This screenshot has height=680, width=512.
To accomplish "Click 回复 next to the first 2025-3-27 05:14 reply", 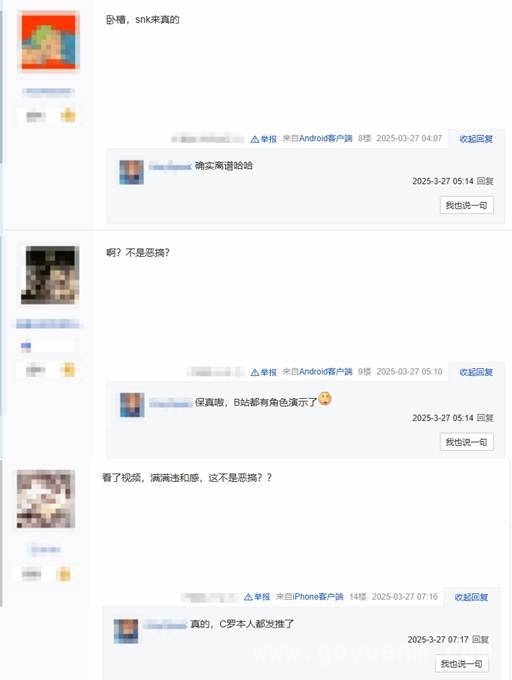I will tap(485, 181).
